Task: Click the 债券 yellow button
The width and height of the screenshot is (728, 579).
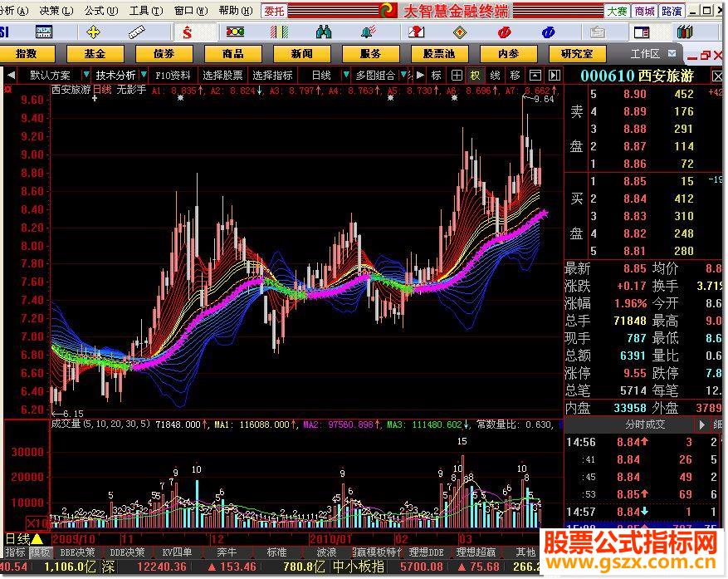Action: (164, 53)
